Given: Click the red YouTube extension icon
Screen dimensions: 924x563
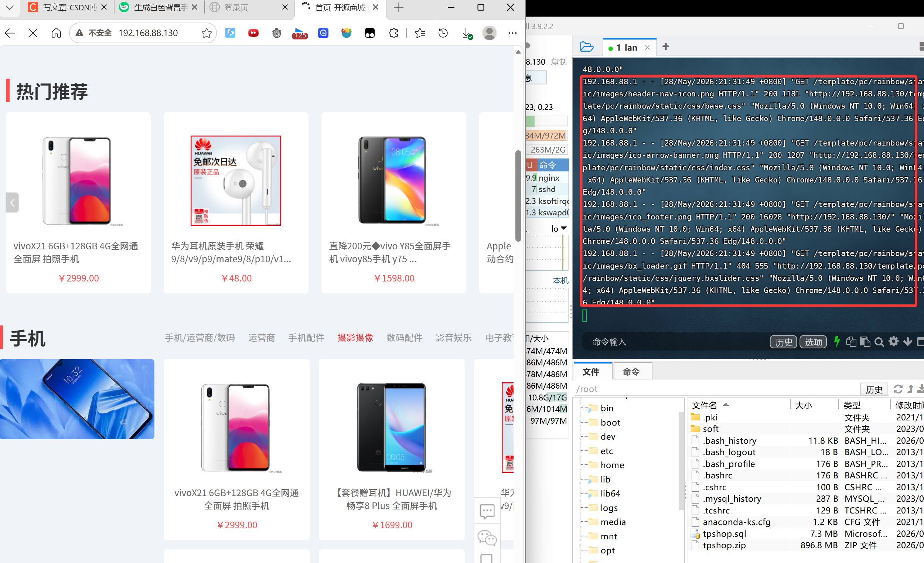Looking at the screenshot, I should click(x=253, y=33).
